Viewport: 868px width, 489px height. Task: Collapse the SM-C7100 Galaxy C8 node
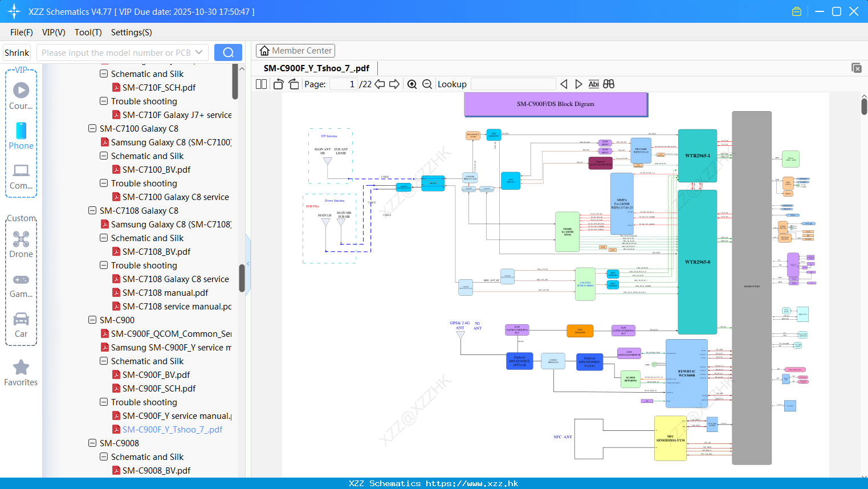[92, 128]
